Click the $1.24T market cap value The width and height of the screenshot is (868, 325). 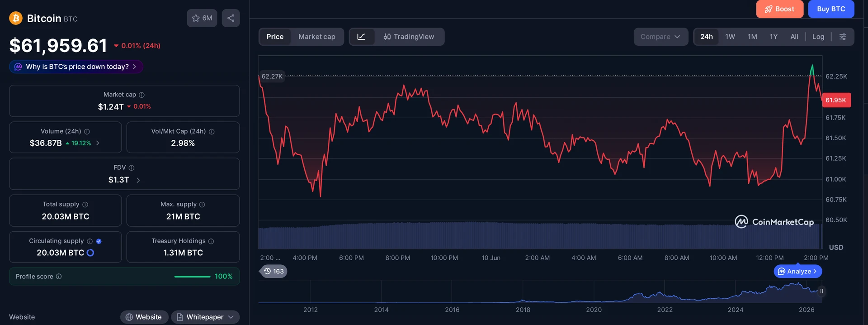point(111,107)
